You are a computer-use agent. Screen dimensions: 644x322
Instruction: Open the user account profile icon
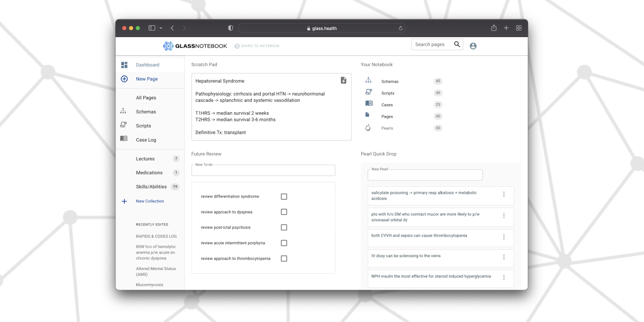click(x=473, y=46)
